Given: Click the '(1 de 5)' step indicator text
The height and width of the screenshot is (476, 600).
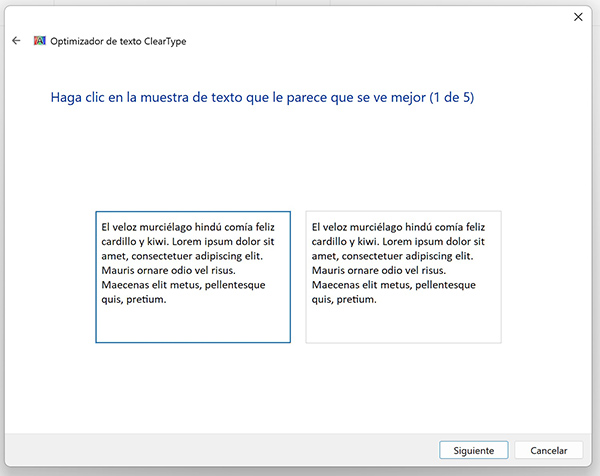Looking at the screenshot, I should pyautogui.click(x=444, y=98).
